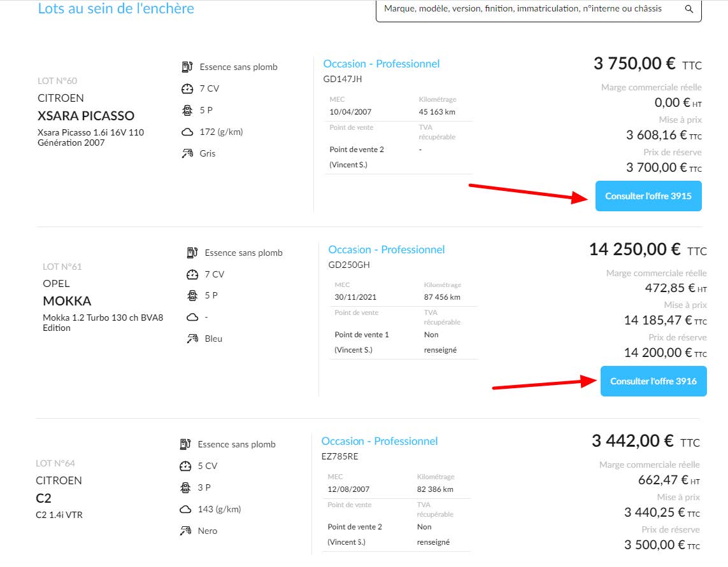The image size is (728, 567).
Task: Click the 3 442,00 € TTC price
Action: [x=645, y=441]
